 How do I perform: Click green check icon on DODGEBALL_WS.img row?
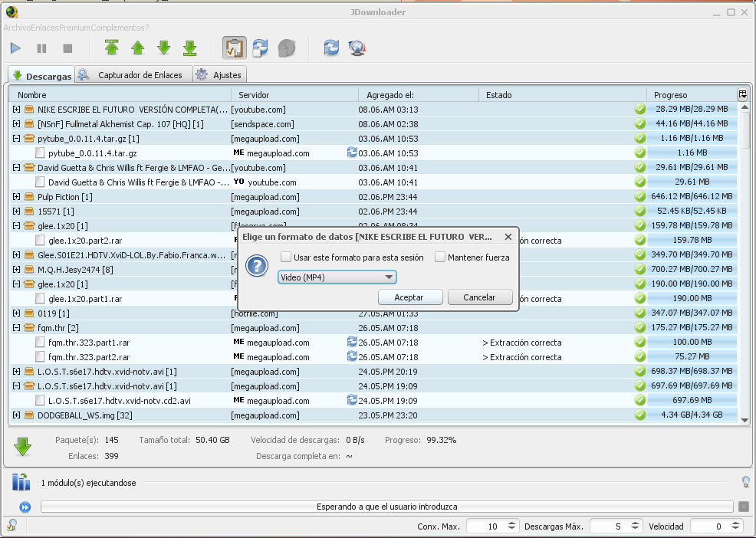coord(639,415)
